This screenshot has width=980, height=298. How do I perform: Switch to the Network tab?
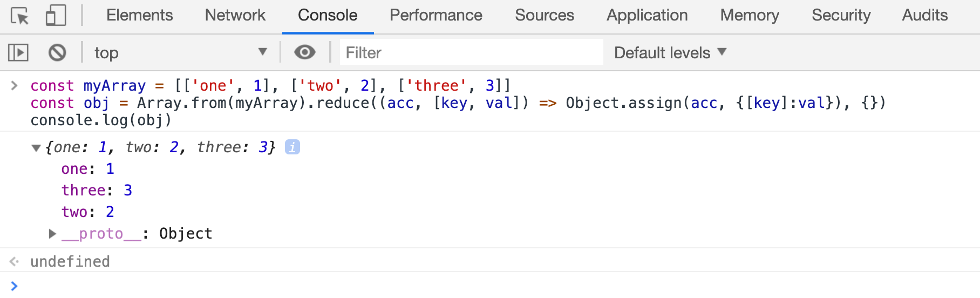coord(235,15)
